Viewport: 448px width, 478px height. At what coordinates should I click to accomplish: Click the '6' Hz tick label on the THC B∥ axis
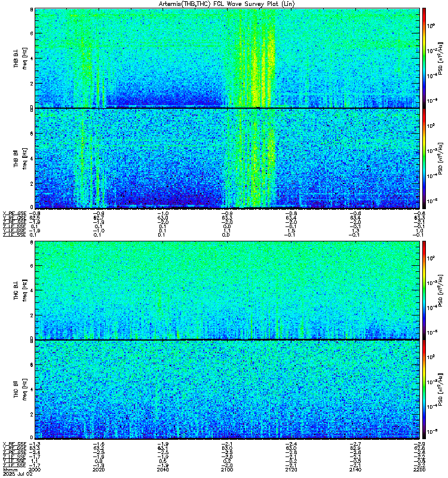(x=32, y=364)
